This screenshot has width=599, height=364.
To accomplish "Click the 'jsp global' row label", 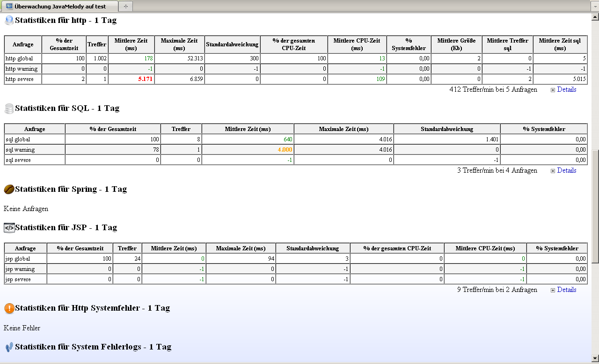I will tap(17, 259).
